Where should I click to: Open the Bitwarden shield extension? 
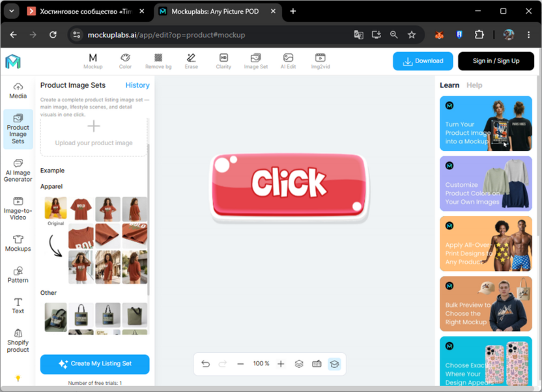tap(459, 35)
